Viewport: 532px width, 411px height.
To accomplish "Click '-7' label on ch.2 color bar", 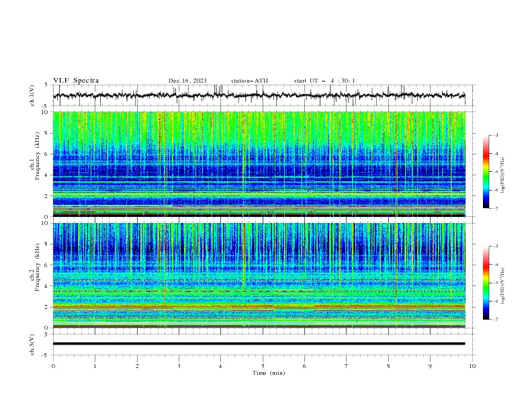I will pos(496,319).
